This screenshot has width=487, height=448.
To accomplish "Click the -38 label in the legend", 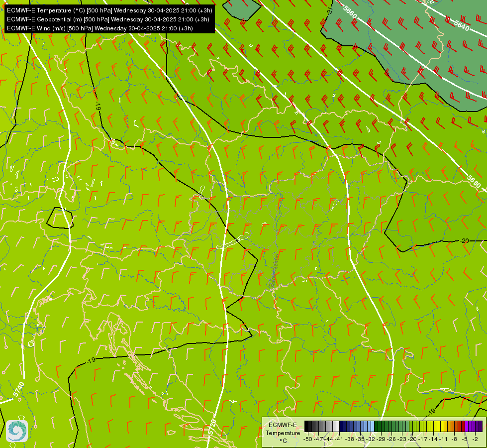I will click(x=350, y=439).
